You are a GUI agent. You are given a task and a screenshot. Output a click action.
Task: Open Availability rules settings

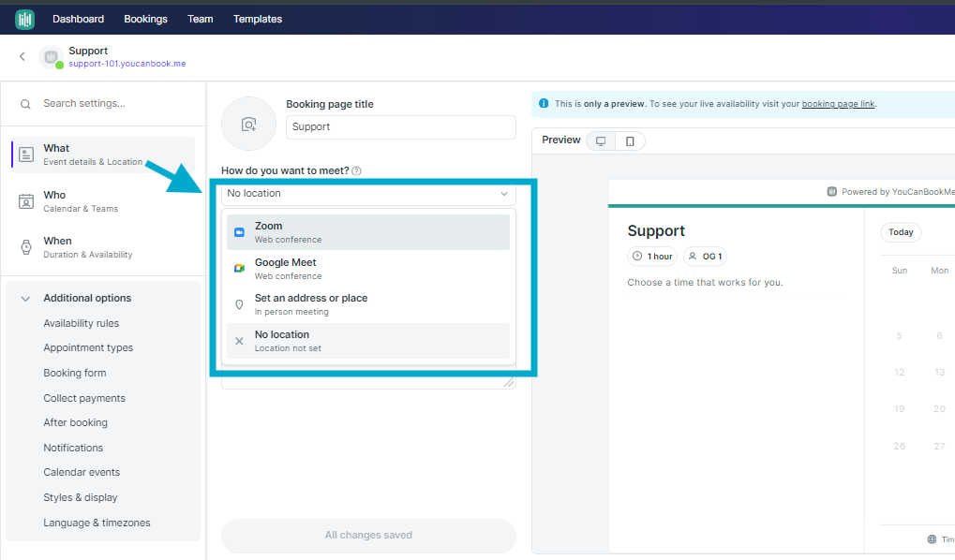(81, 323)
